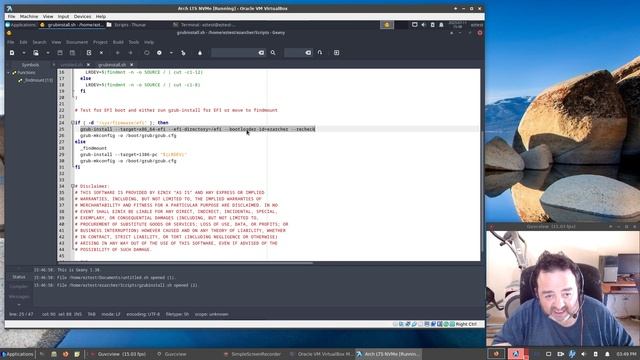This screenshot has width=640, height=360.
Task: Open the host Applications menu on bottom taskbar
Action: click(x=17, y=354)
